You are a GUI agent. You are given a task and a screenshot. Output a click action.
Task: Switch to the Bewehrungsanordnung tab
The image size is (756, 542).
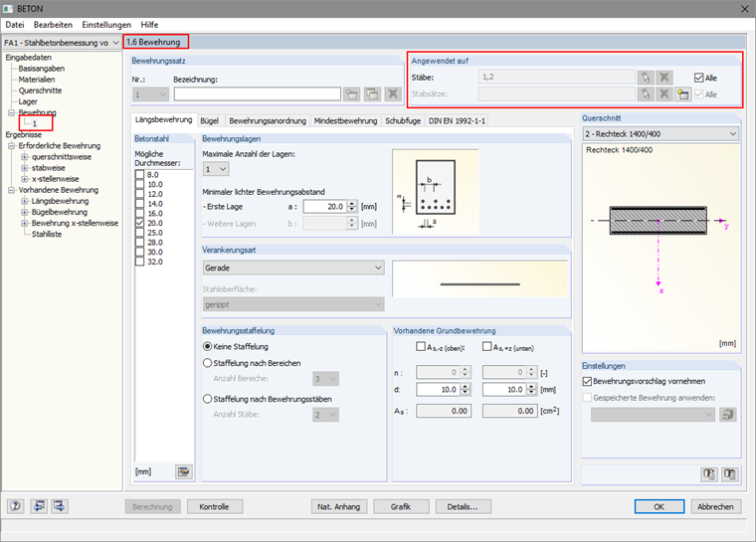click(268, 120)
